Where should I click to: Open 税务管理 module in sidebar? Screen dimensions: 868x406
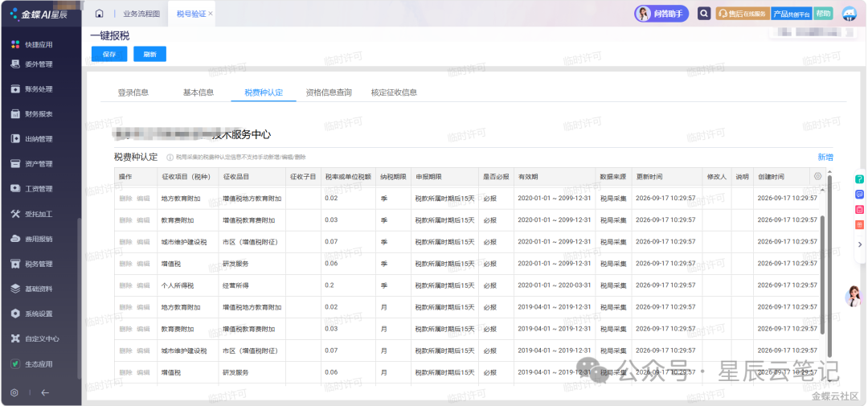pos(32,265)
